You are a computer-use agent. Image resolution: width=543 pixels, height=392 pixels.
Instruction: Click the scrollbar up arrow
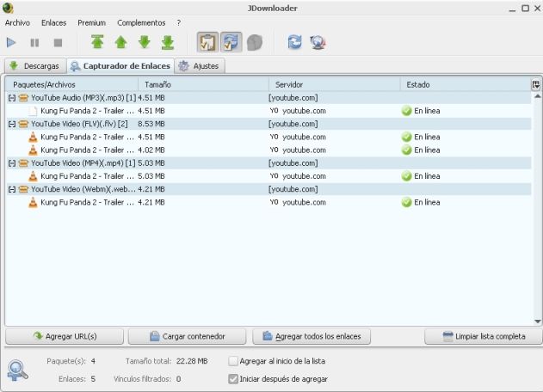537,96
